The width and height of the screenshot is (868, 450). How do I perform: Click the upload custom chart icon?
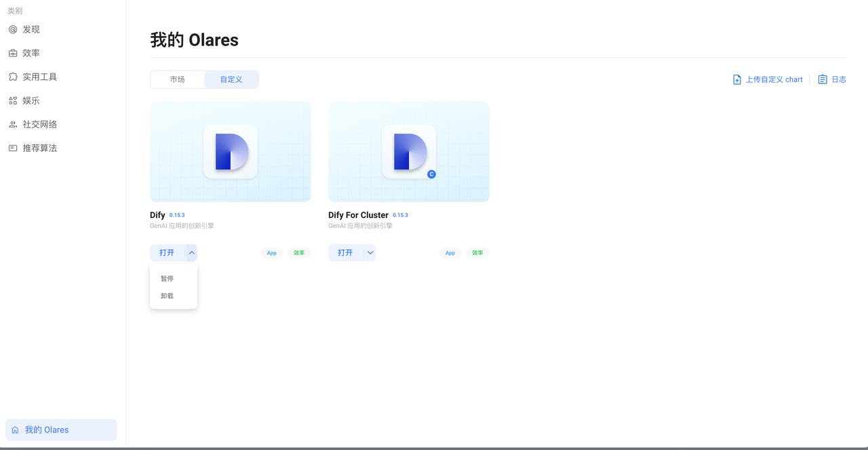click(x=737, y=79)
